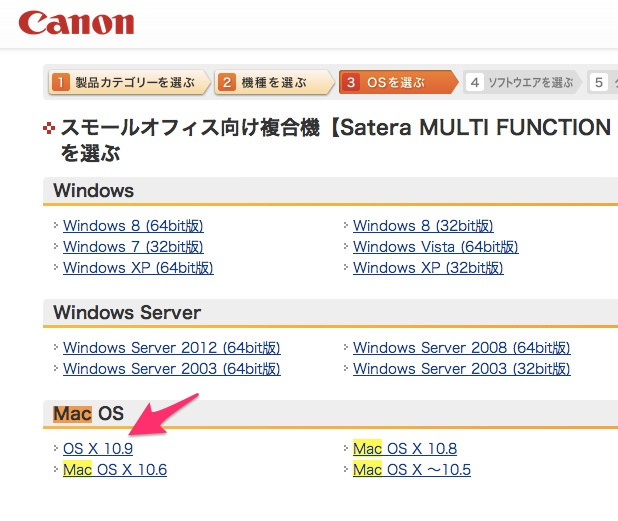Go to step 1 製品カテゴリーを選ぶ
This screenshot has height=521, width=618.
129,82
